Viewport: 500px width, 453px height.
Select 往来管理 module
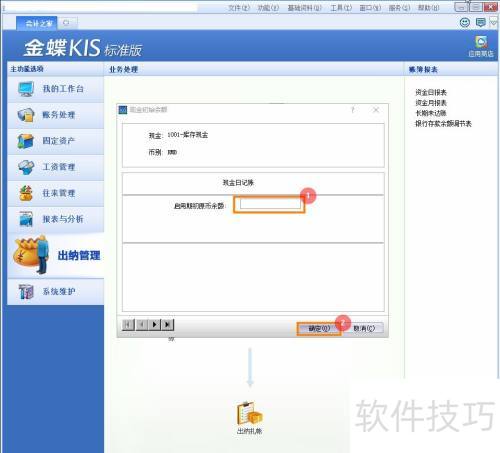coord(56,193)
